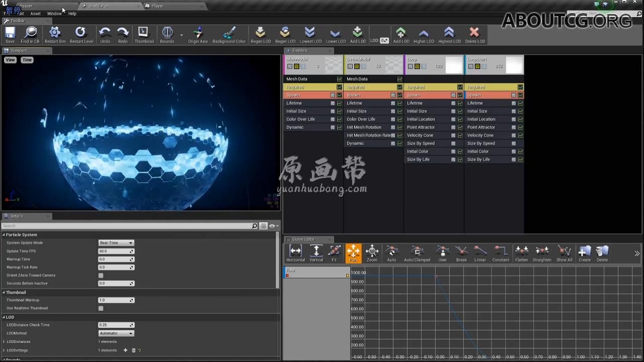Screen dimensions: 644x362
Task: Set curve interpolation to Constant
Action: pos(501,253)
